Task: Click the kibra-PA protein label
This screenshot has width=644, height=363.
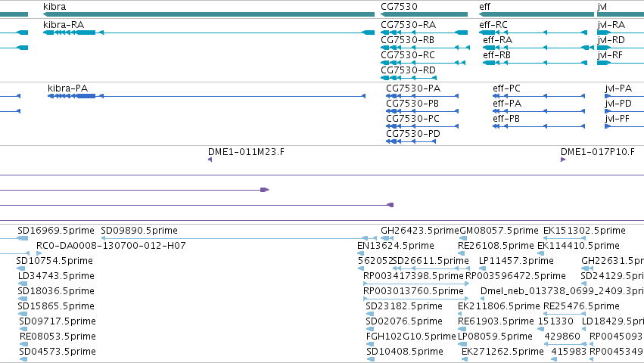Action: [67, 88]
